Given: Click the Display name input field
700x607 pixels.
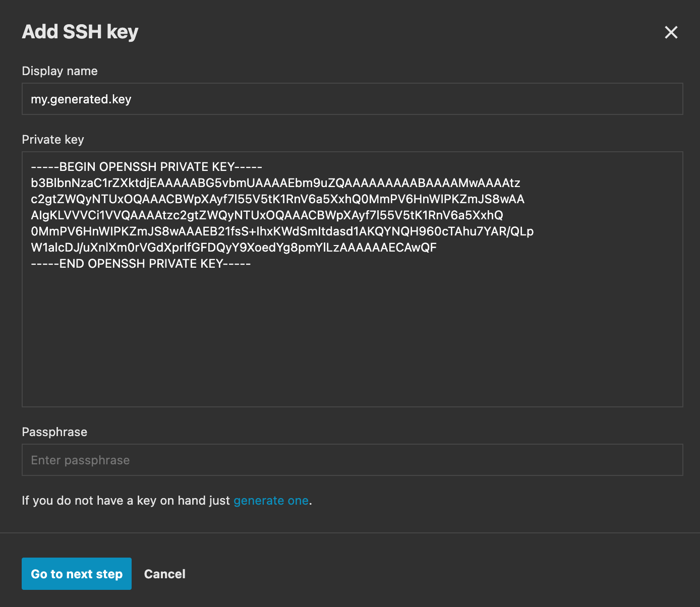Looking at the screenshot, I should [x=352, y=99].
